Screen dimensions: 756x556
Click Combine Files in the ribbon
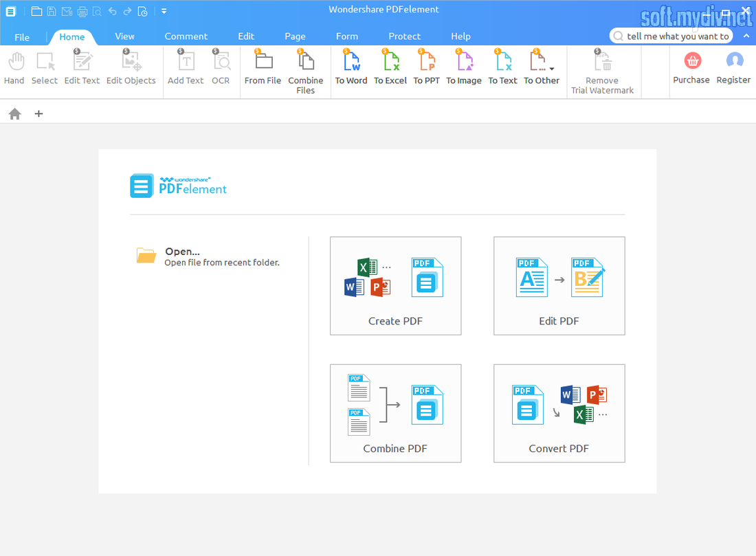coord(306,72)
